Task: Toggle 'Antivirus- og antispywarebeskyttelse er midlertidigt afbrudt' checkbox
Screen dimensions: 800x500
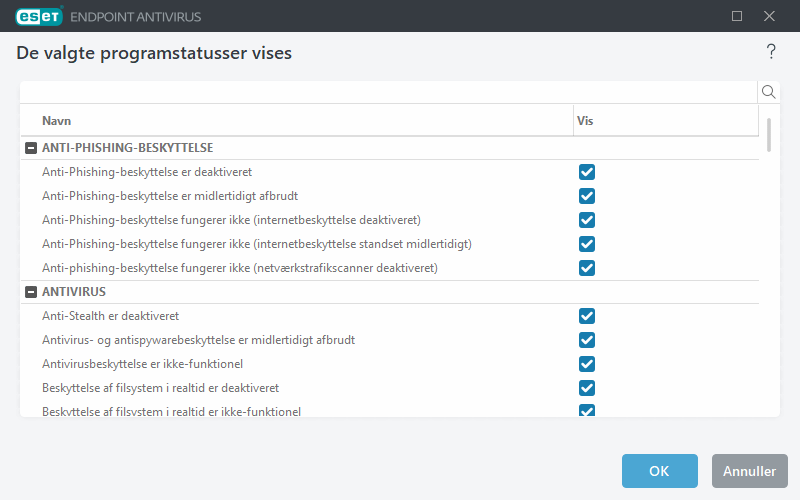Action: [x=587, y=340]
